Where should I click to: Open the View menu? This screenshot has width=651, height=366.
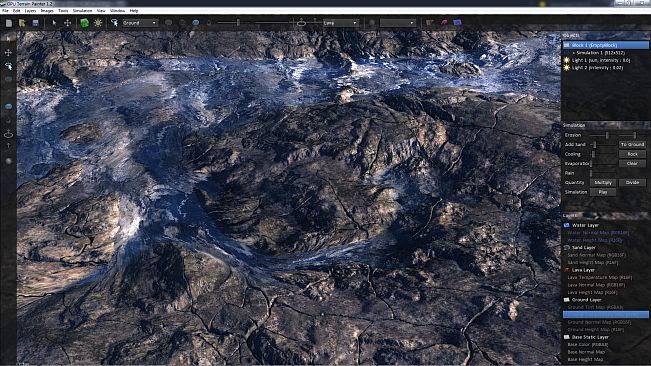point(101,11)
